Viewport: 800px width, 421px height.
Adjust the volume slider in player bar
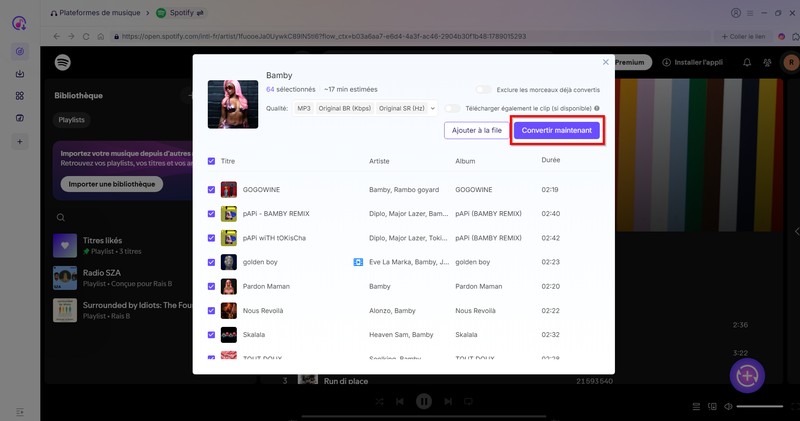pyautogui.click(x=760, y=406)
